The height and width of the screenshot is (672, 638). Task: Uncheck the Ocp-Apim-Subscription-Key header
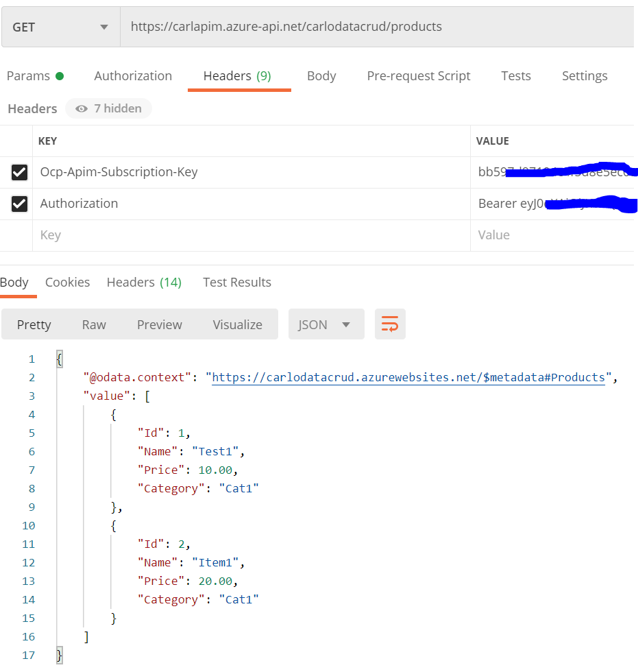pyautogui.click(x=19, y=172)
